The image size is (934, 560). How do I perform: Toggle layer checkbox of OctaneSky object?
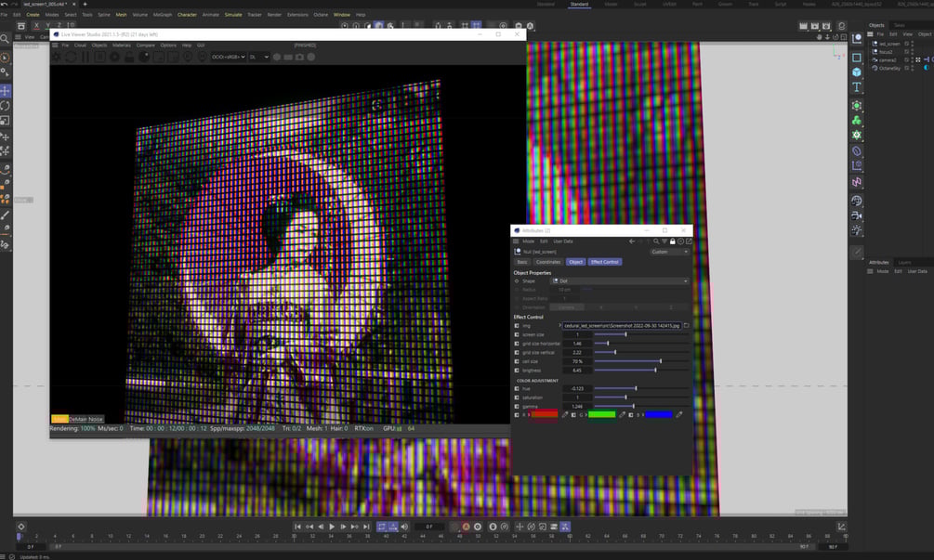907,68
